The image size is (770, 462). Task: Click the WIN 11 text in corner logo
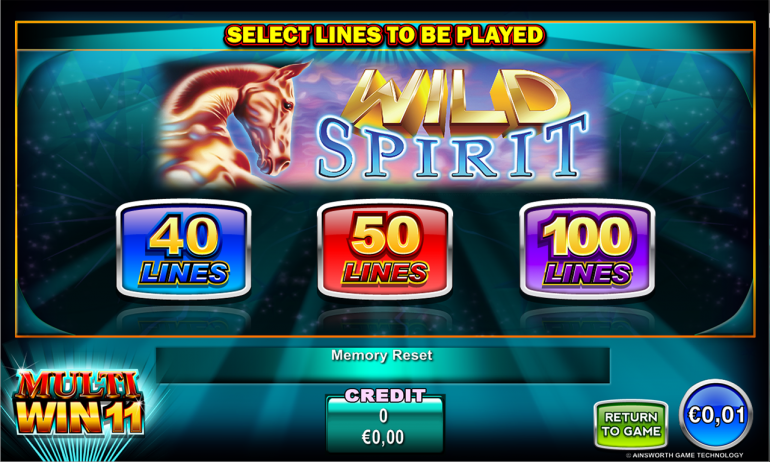point(81,417)
